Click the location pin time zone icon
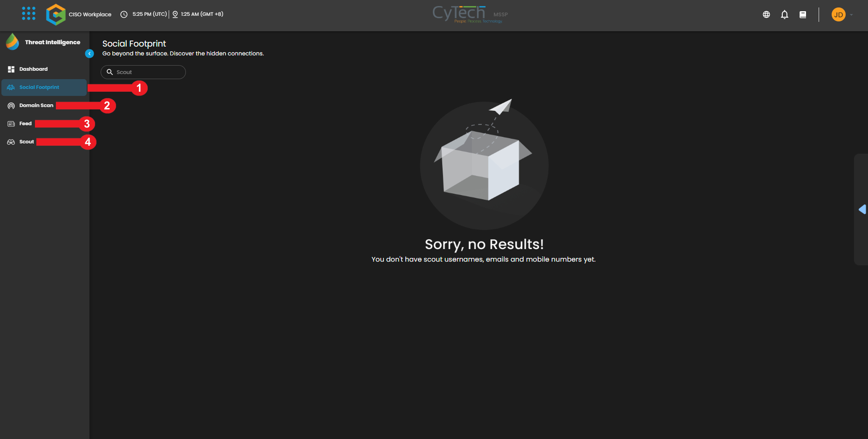868x439 pixels. click(x=175, y=14)
